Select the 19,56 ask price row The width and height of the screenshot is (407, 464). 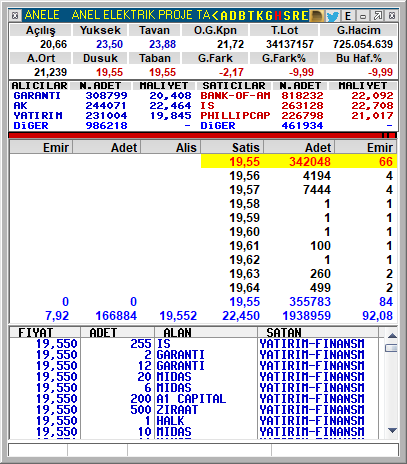[x=299, y=176]
